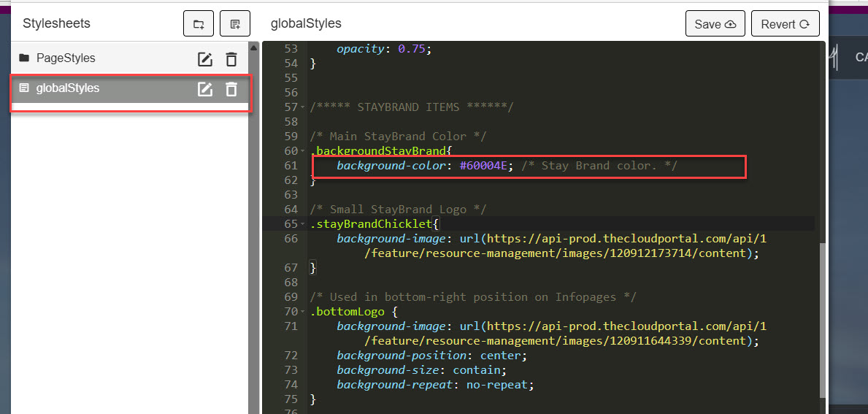
Task: Revert the stylesheet edits
Action: point(785,24)
